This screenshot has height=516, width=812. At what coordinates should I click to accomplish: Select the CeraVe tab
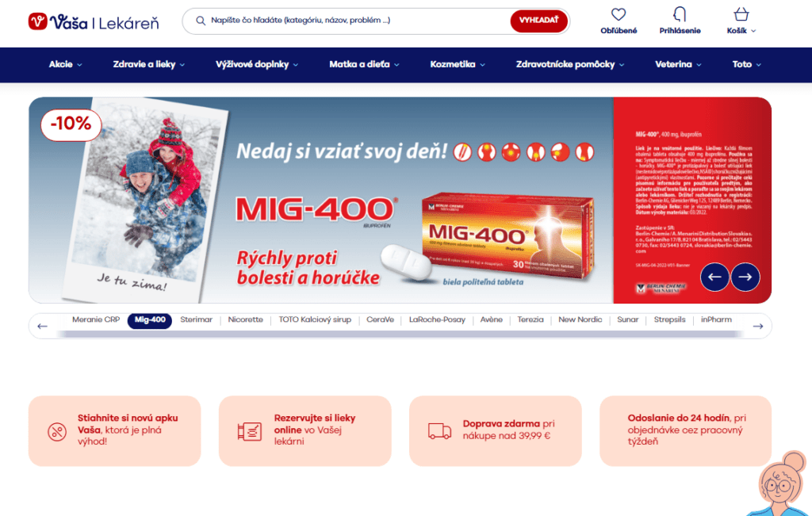pos(380,320)
